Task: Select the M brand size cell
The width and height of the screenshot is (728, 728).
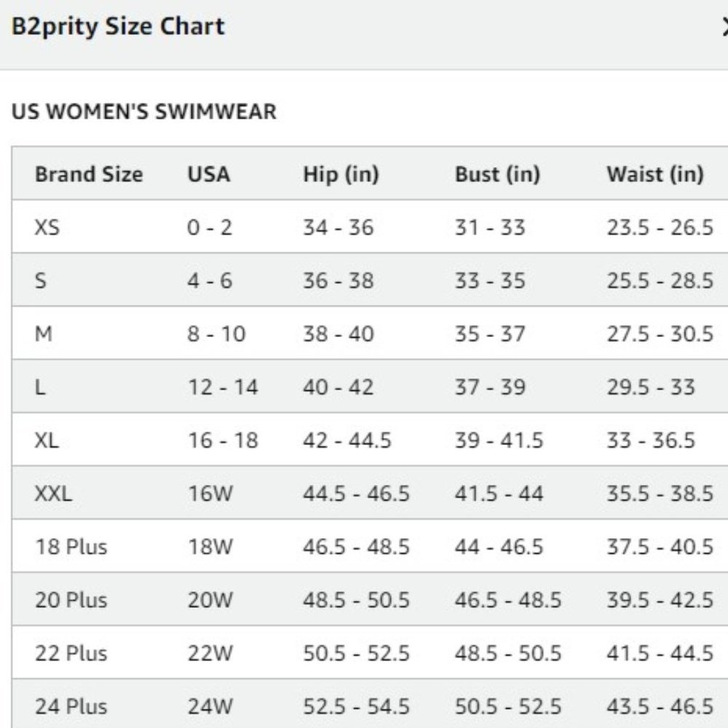Action: (43, 334)
